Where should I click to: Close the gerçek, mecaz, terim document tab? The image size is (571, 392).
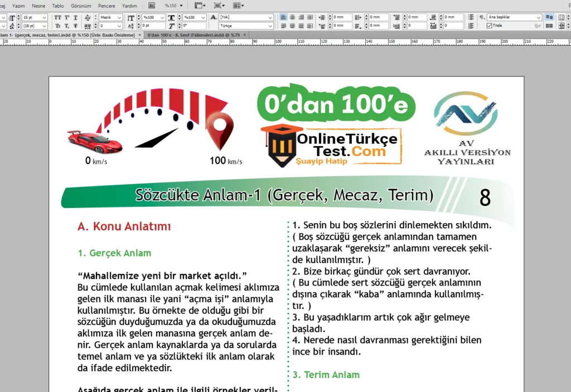pyautogui.click(x=140, y=35)
